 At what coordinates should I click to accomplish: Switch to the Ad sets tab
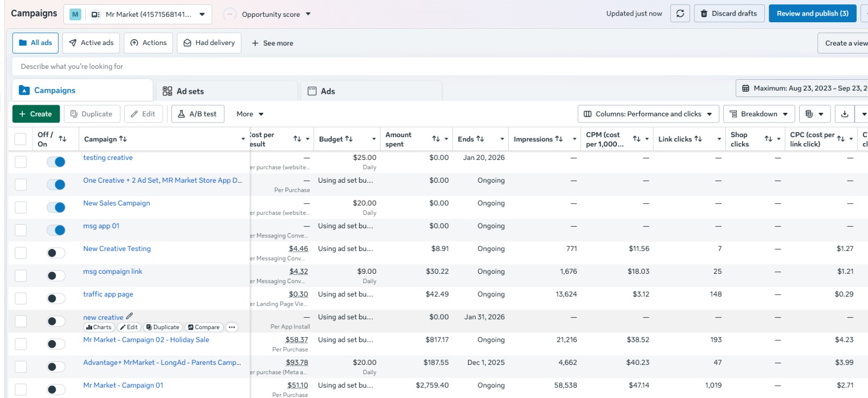click(227, 91)
